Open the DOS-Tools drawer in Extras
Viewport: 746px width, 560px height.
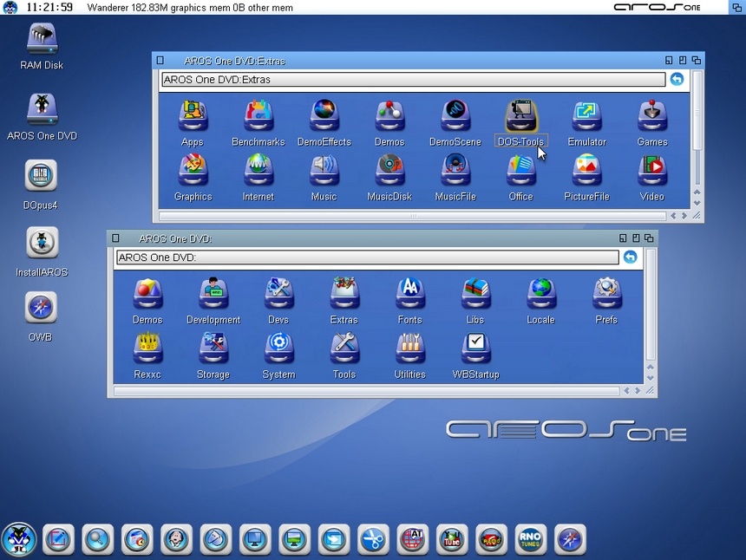click(x=521, y=117)
